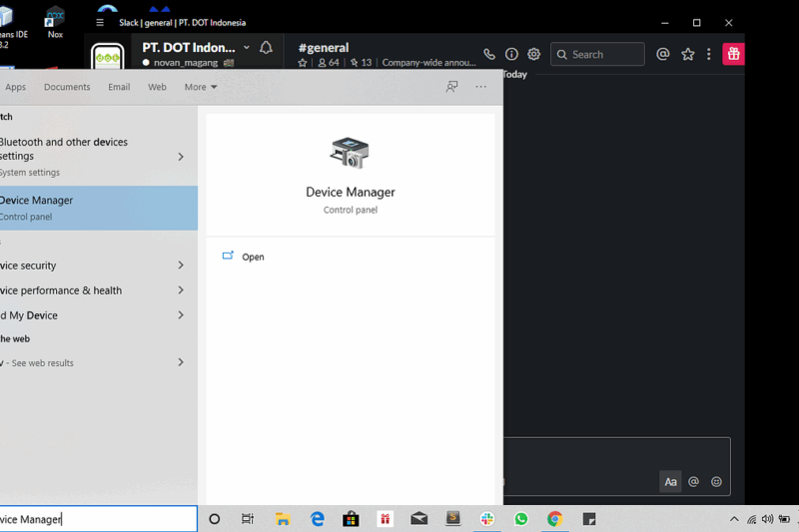Expand the More search filter dropdown
799x532 pixels.
click(201, 87)
